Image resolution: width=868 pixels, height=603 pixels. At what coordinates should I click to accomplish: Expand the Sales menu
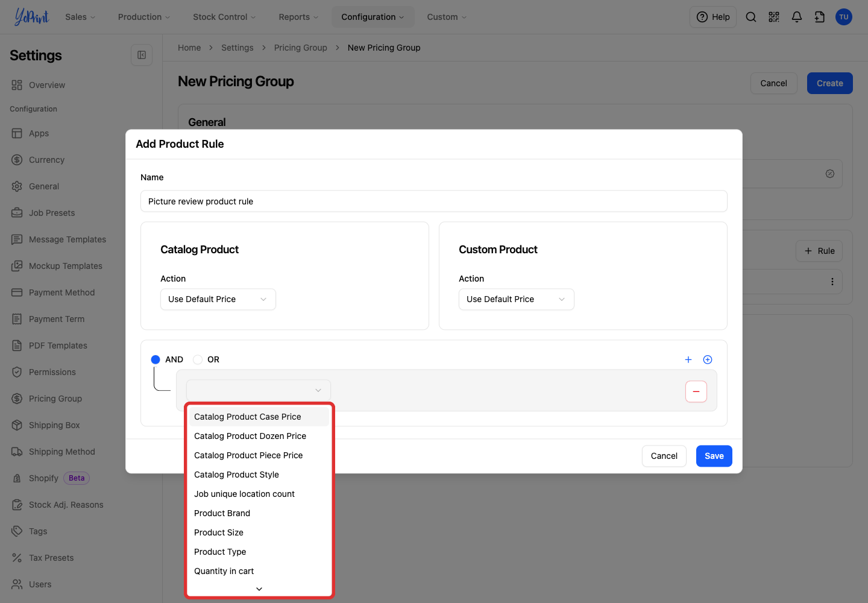[x=80, y=17]
